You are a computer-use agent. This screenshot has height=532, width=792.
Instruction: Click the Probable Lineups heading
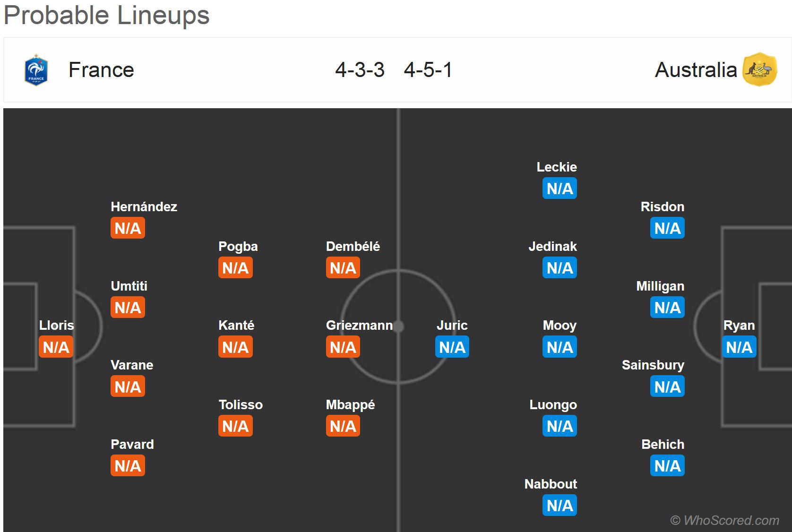[x=107, y=15]
